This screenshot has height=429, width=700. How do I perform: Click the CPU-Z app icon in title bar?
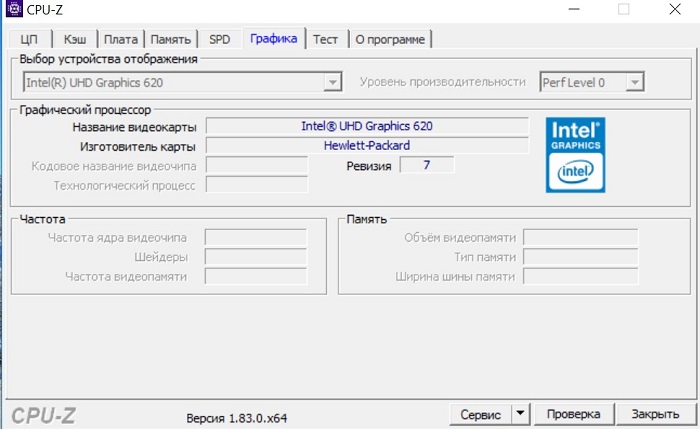14,8
